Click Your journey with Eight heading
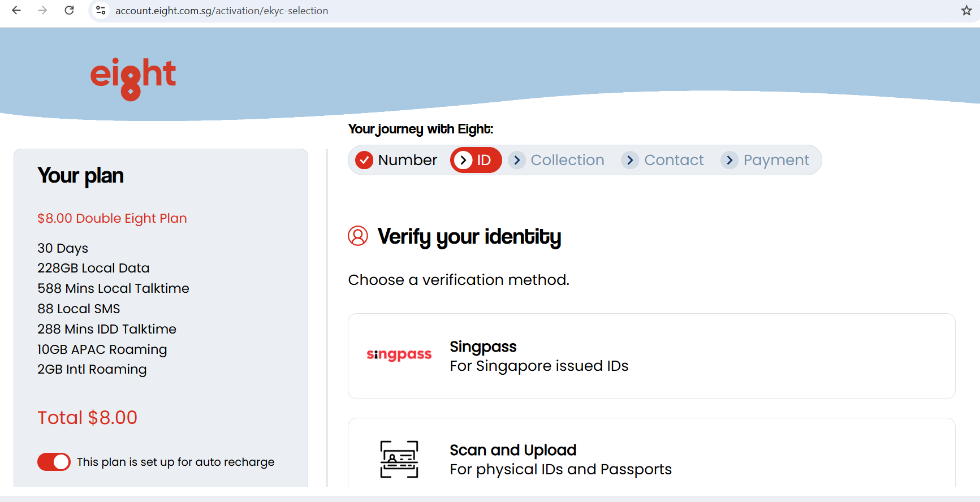Image resolution: width=980 pixels, height=502 pixels. (x=420, y=129)
